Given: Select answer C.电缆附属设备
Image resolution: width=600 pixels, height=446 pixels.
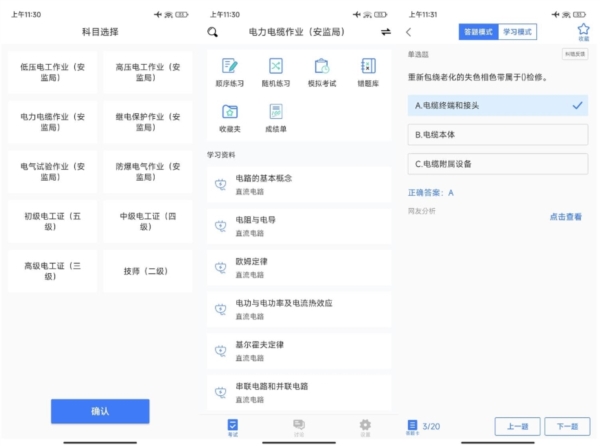Looking at the screenshot, I should tap(497, 164).
